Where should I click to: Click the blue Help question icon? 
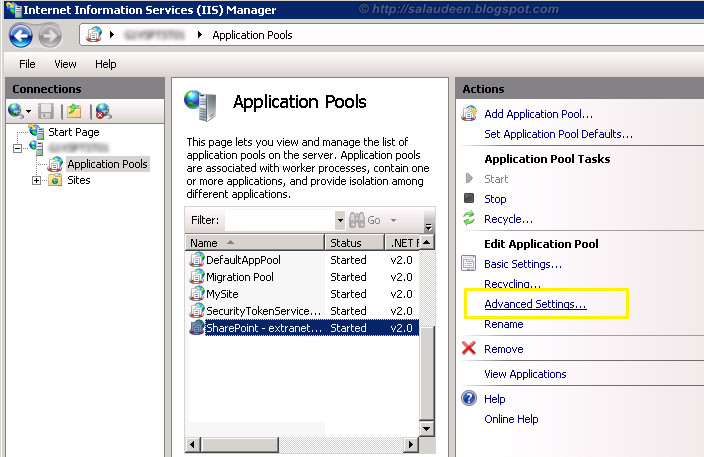click(x=469, y=398)
